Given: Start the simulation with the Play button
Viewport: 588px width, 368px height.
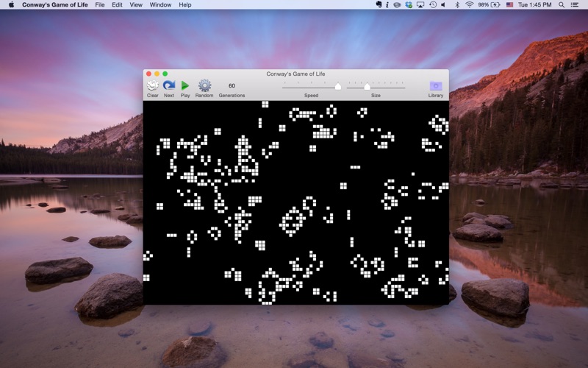Looking at the screenshot, I should [x=185, y=88].
